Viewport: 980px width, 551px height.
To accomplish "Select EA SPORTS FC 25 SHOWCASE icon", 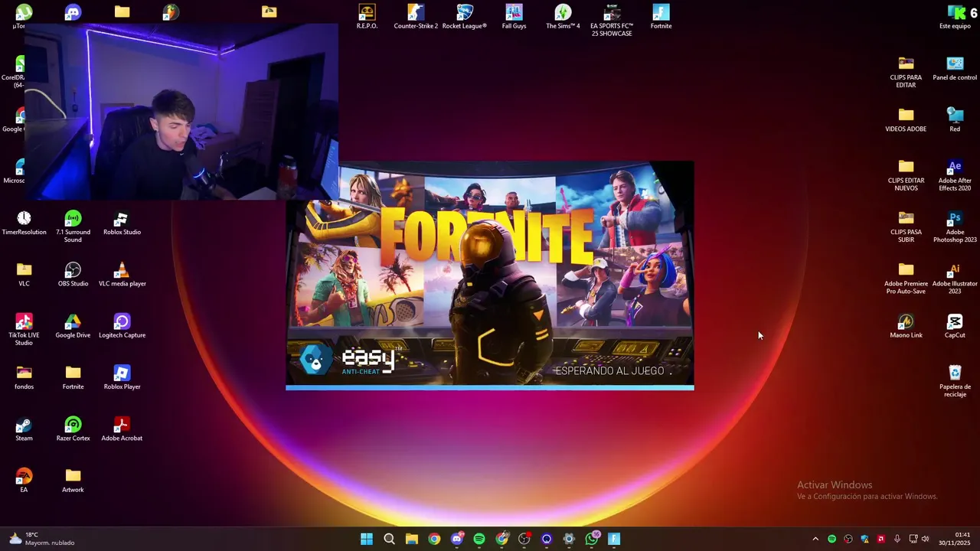I will [x=612, y=20].
